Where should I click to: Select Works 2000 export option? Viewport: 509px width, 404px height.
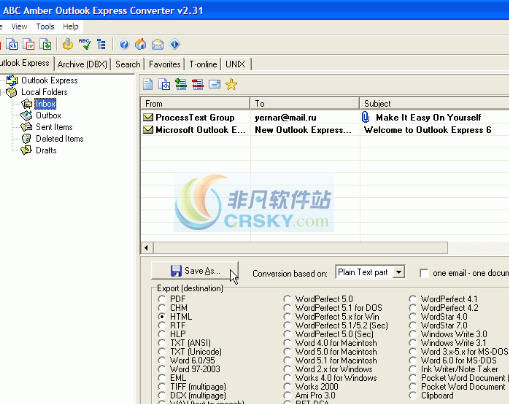click(287, 387)
